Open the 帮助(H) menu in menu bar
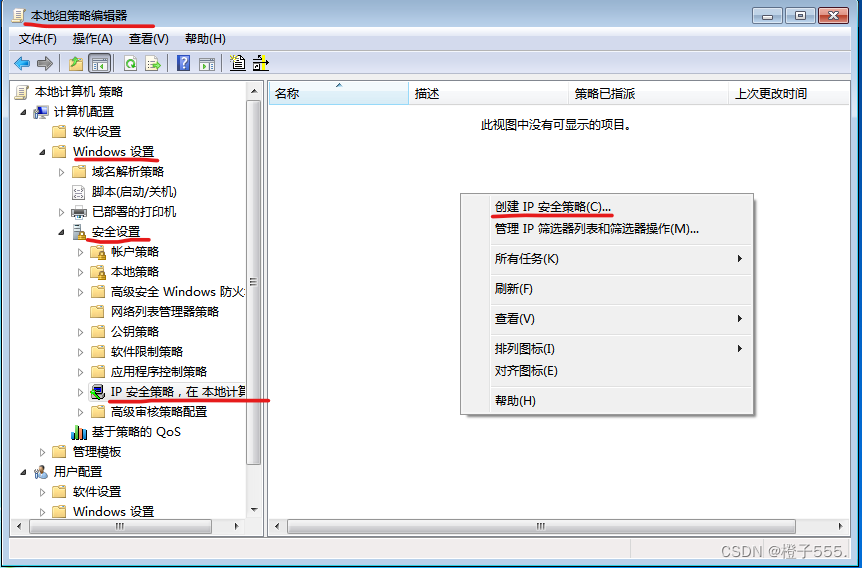The height and width of the screenshot is (568, 862). (205, 39)
